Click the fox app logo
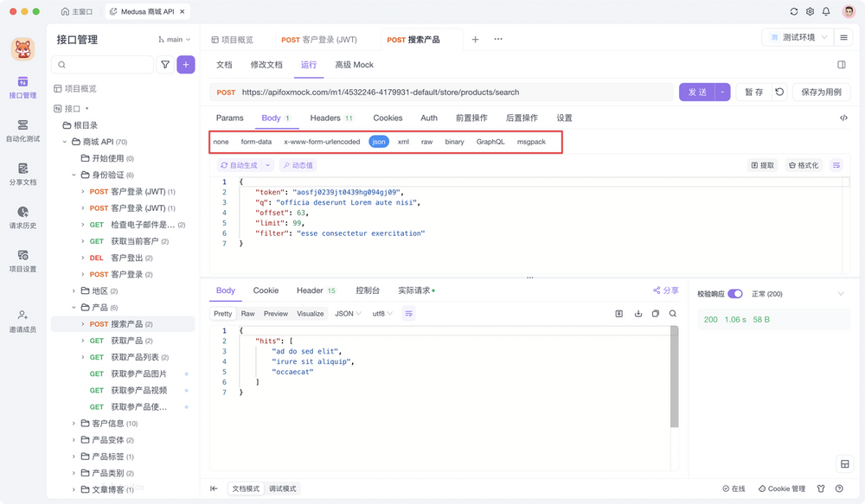The image size is (865, 504). click(22, 49)
